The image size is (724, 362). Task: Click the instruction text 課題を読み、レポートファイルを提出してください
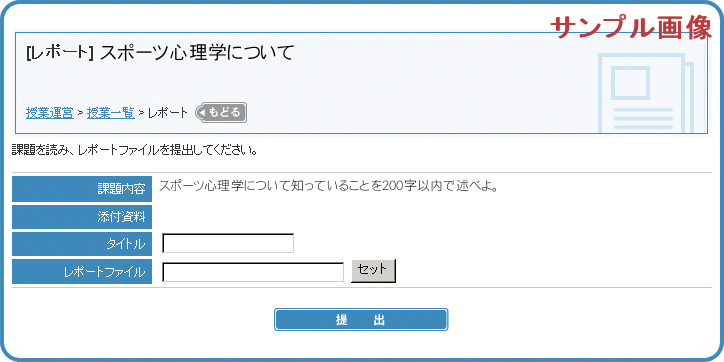134,151
